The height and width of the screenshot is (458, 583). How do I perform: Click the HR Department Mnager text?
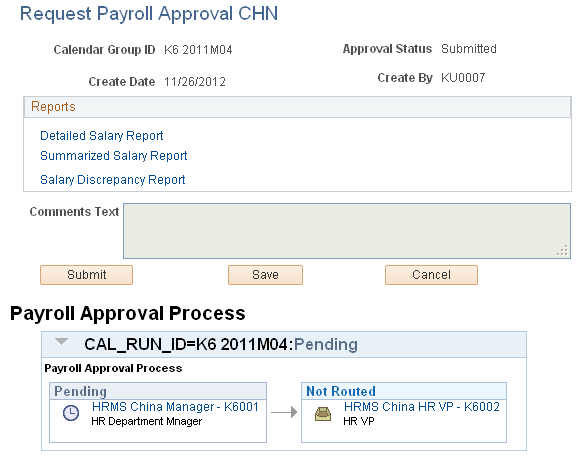[146, 421]
